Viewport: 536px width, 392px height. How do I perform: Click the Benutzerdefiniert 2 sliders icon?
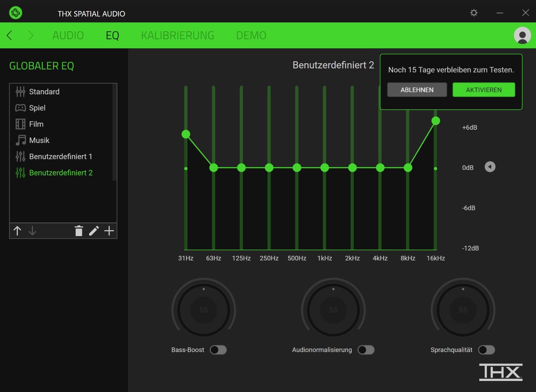click(20, 173)
